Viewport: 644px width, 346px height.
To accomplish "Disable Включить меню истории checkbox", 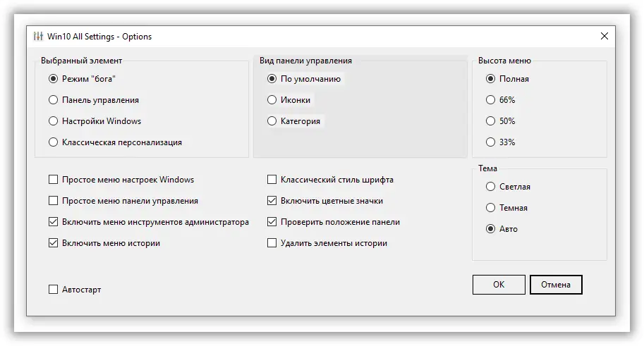I will point(54,243).
